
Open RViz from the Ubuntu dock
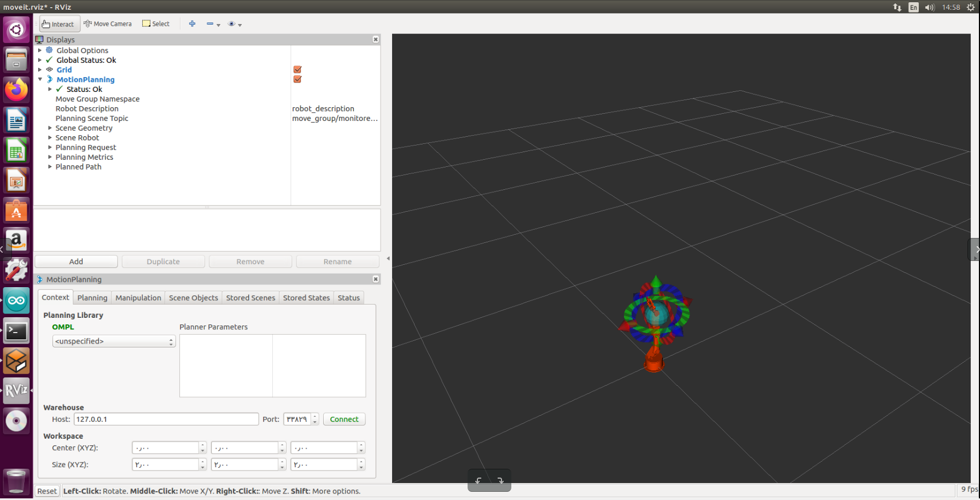pyautogui.click(x=16, y=391)
